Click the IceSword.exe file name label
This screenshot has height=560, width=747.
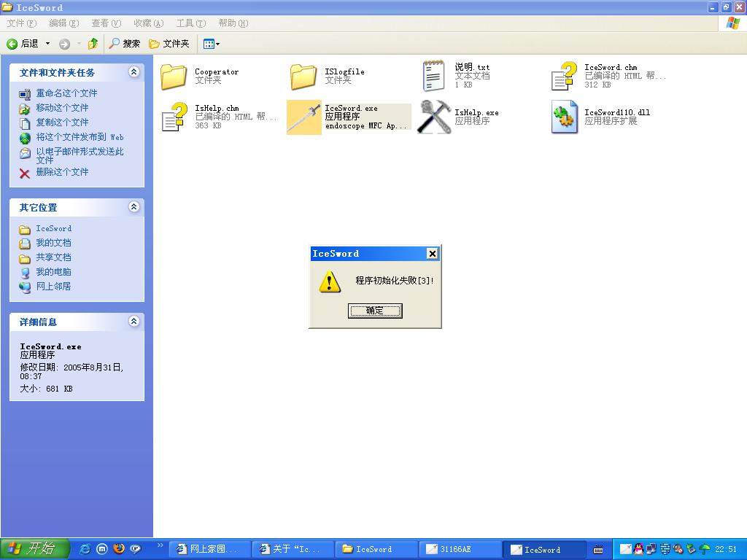tap(351, 108)
